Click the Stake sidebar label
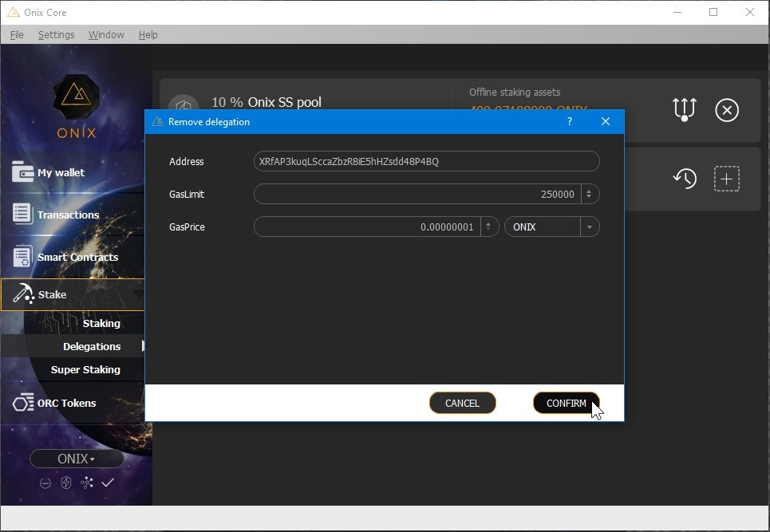 (52, 294)
